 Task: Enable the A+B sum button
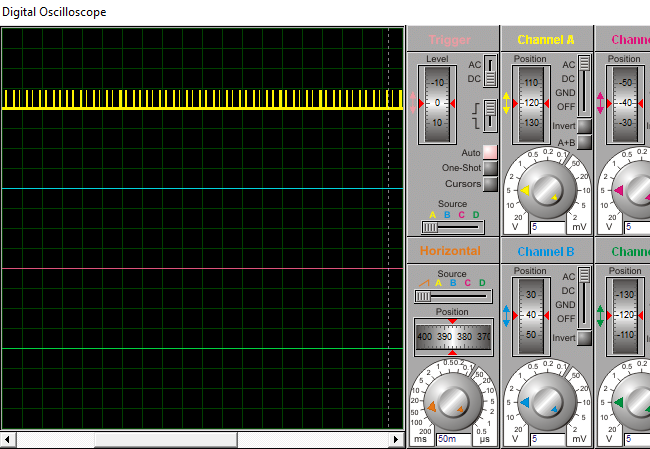click(584, 142)
